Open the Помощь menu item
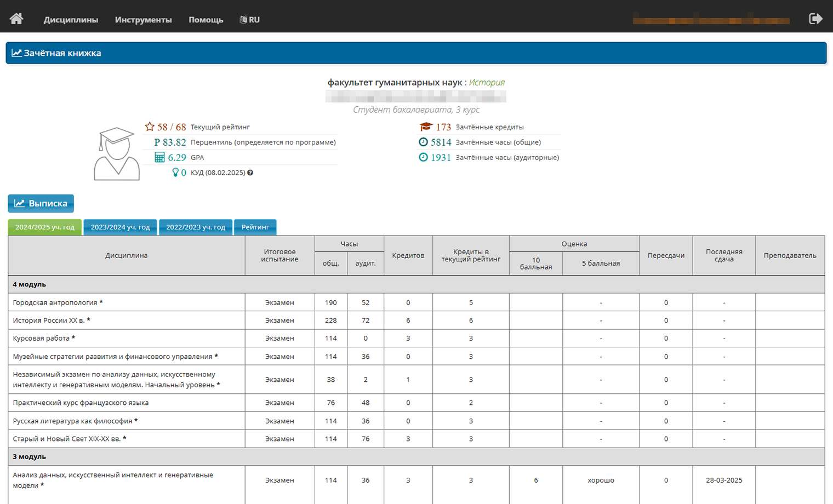The image size is (833, 504). pyautogui.click(x=206, y=20)
